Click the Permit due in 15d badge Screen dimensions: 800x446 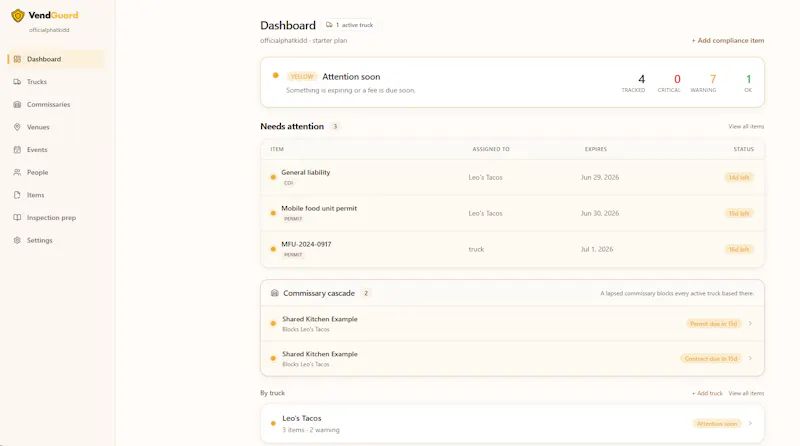[x=713, y=324]
